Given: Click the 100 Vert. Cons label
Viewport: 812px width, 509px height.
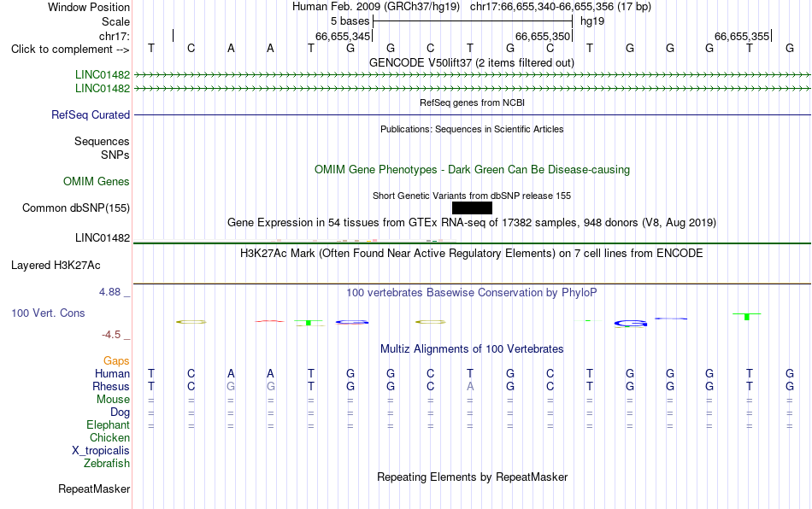Looking at the screenshot, I should click(48, 313).
